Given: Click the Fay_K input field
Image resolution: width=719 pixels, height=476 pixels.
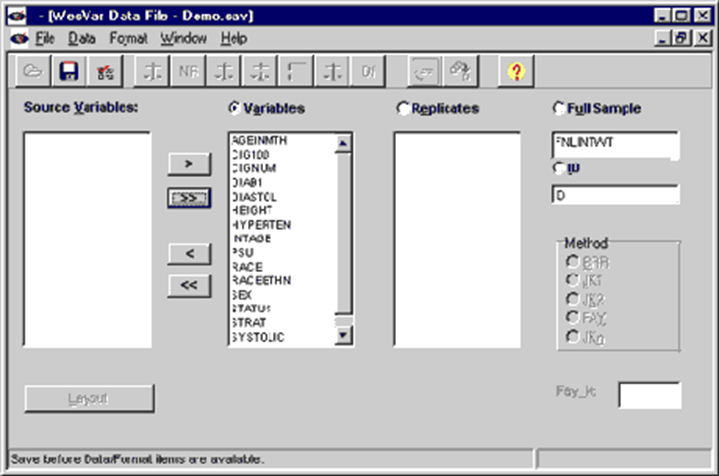Looking at the screenshot, I should point(649,395).
